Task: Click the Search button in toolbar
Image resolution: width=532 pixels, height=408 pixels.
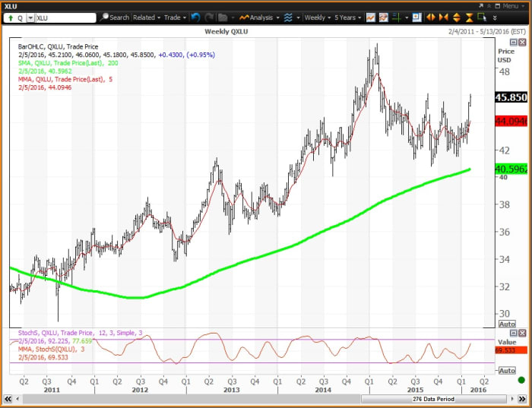Action: click(x=116, y=17)
